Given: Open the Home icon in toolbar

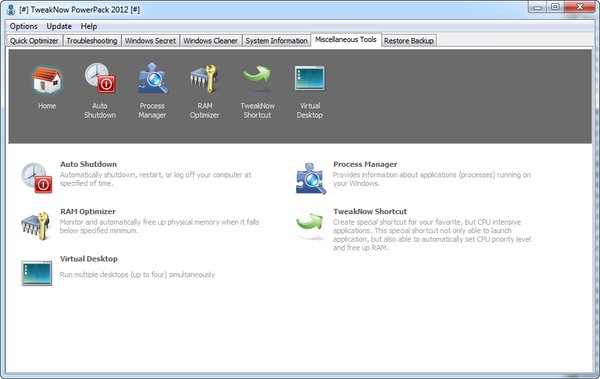Looking at the screenshot, I should [47, 80].
